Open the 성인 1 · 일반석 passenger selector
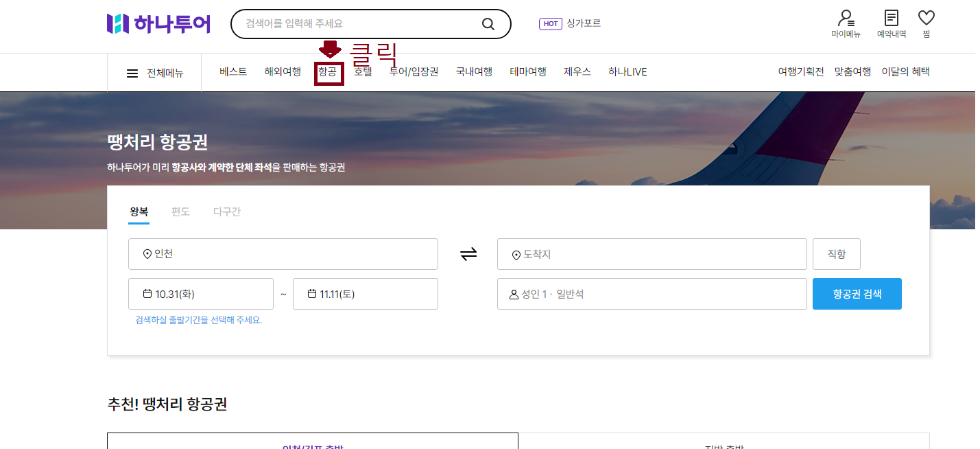 [x=652, y=293]
